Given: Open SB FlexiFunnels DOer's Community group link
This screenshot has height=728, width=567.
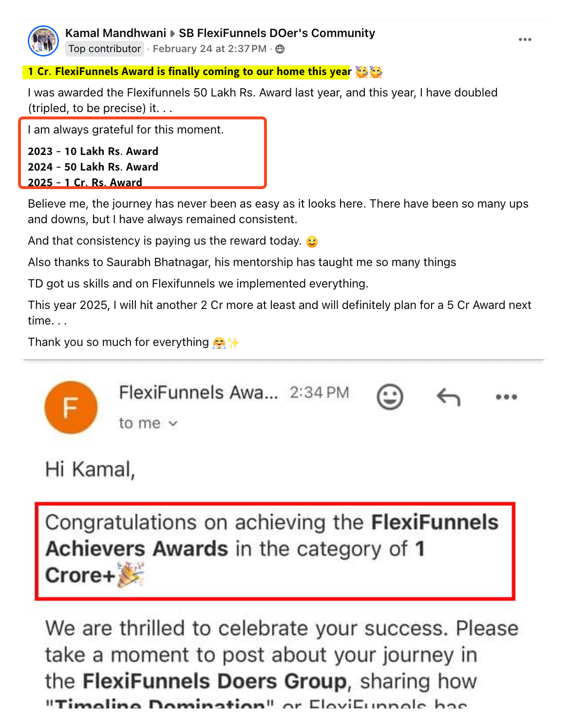Looking at the screenshot, I should pyautogui.click(x=277, y=33).
